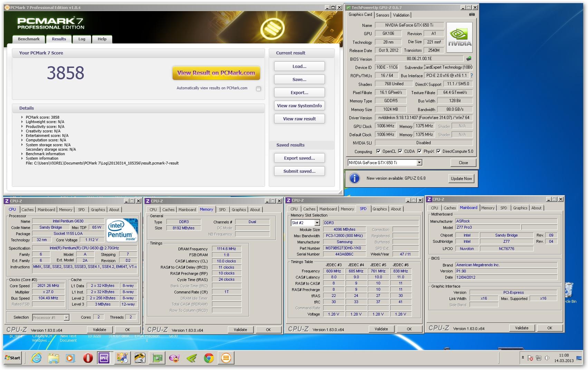
Task: Toggle Automatically view results on PCMark.com
Action: (258, 89)
